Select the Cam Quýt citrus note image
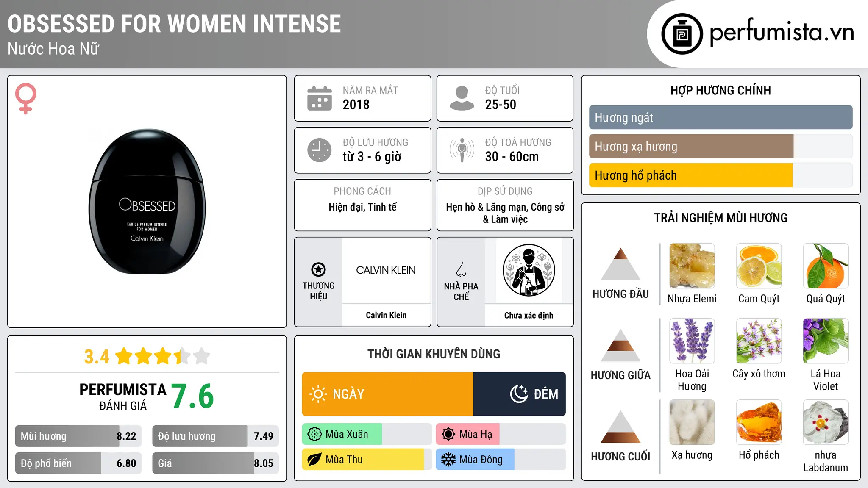Screen dimensions: 868x488 [x=759, y=266]
